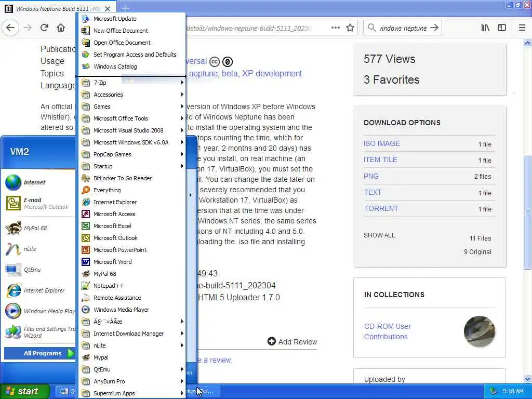Download the ISO IMAGE file
532x399 pixels.
click(x=382, y=143)
